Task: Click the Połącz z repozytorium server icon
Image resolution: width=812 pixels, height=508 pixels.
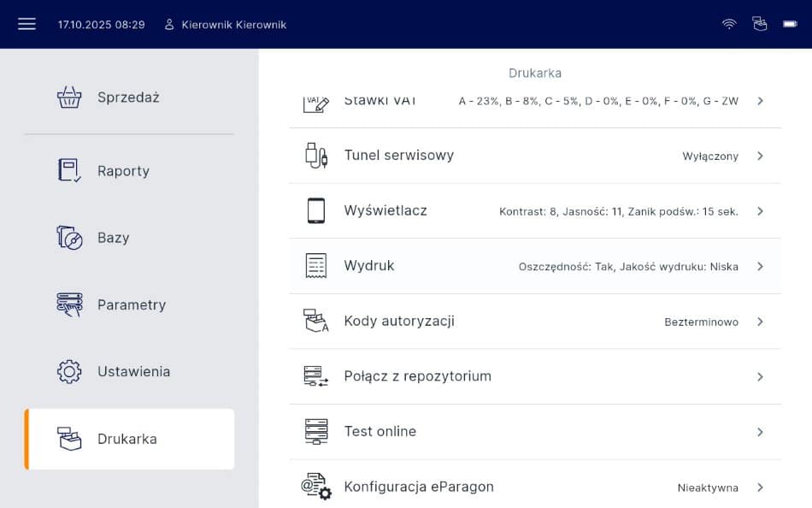Action: tap(316, 376)
